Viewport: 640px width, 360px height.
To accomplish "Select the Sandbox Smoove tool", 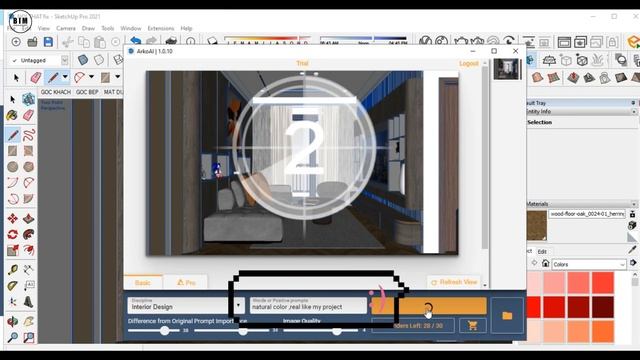I will click(x=573, y=78).
